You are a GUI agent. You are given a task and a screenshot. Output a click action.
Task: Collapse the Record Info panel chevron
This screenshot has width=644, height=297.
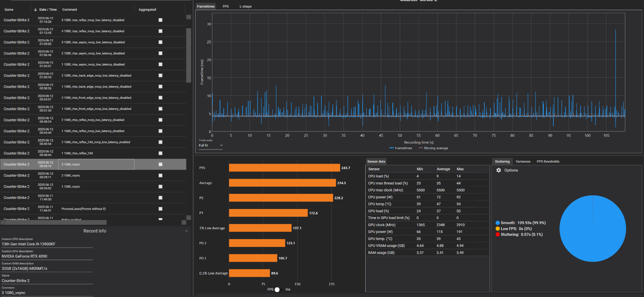[x=186, y=231]
